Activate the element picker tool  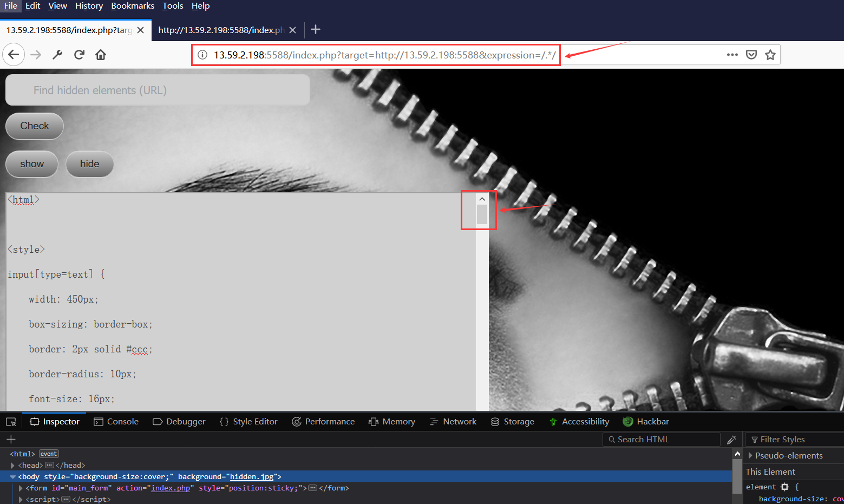11,422
